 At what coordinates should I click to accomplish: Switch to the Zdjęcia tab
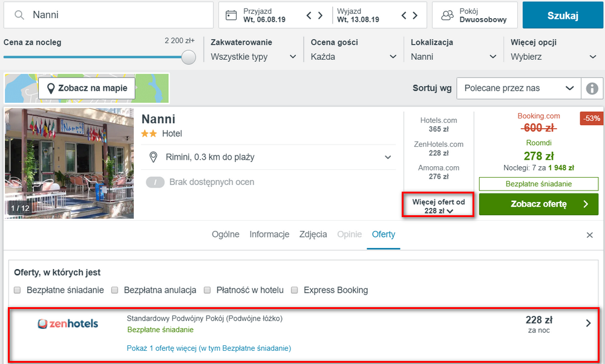[x=313, y=235]
